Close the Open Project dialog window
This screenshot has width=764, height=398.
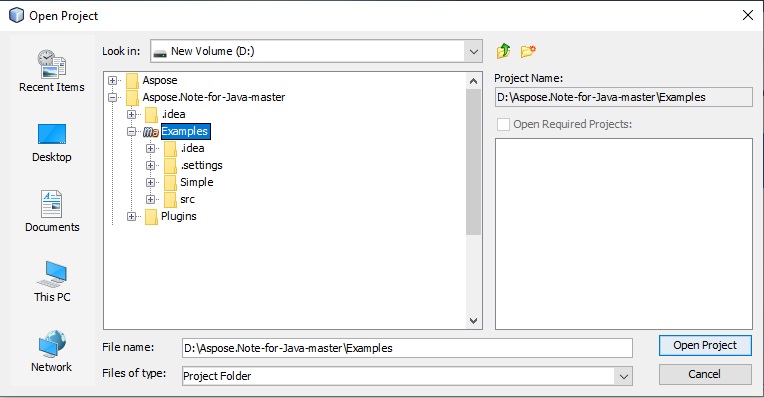[x=748, y=16]
